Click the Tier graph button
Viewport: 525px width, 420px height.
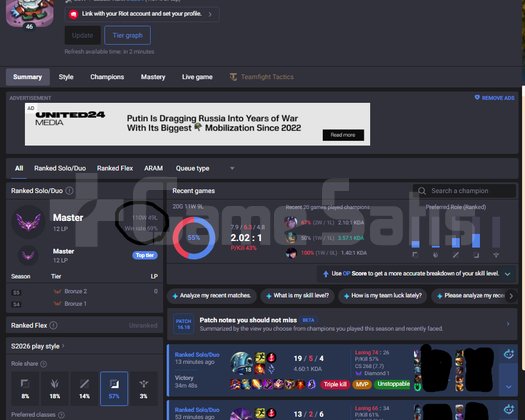pos(128,36)
